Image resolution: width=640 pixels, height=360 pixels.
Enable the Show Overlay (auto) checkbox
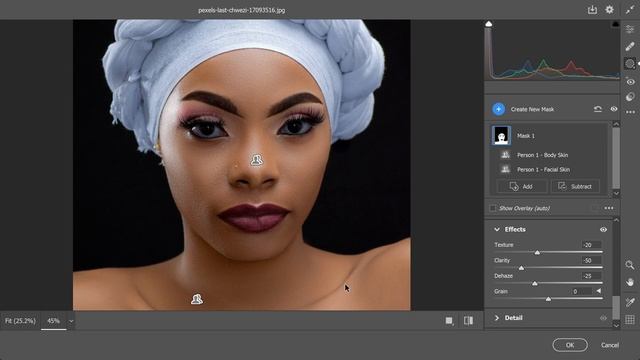(x=493, y=208)
